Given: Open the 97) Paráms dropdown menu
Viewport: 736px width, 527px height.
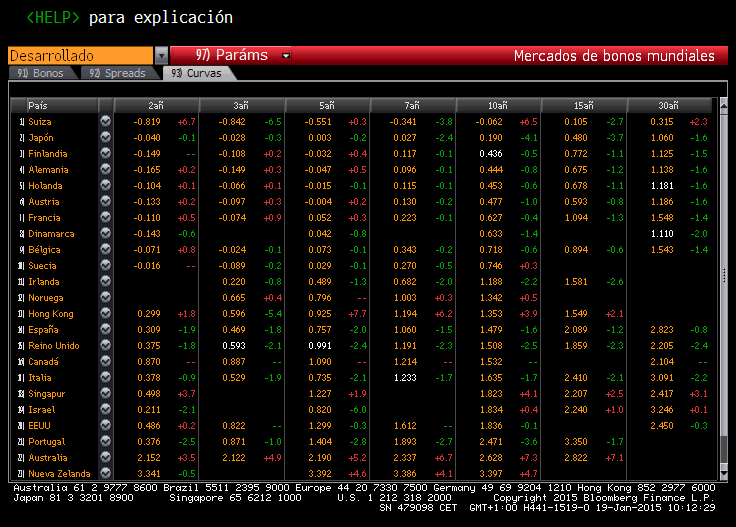Looking at the screenshot, I should point(230,55).
